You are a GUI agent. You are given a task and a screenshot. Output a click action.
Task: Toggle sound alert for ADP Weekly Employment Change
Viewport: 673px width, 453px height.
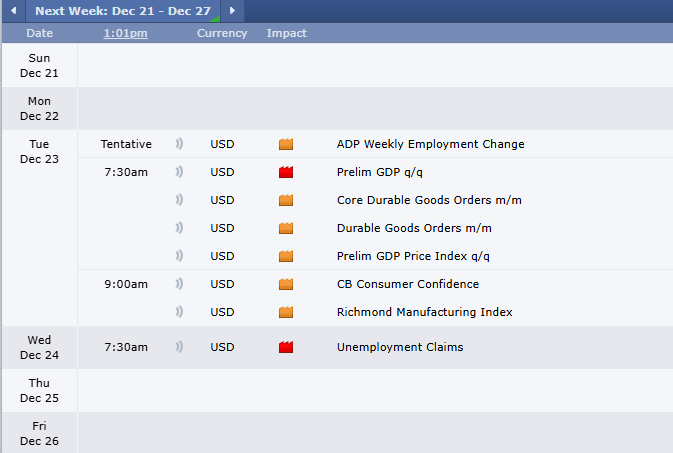[x=180, y=144]
